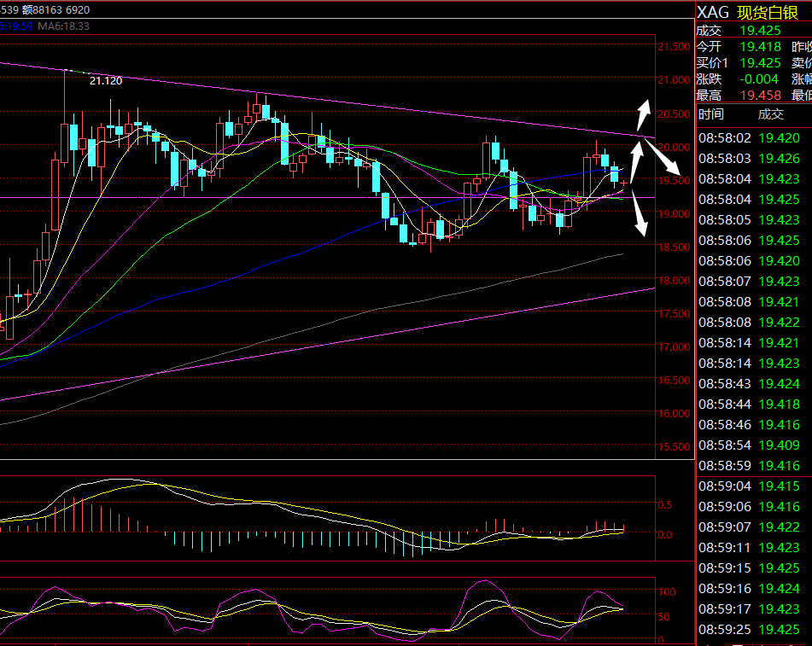Click the KDJ 50 axis label

[x=664, y=616]
